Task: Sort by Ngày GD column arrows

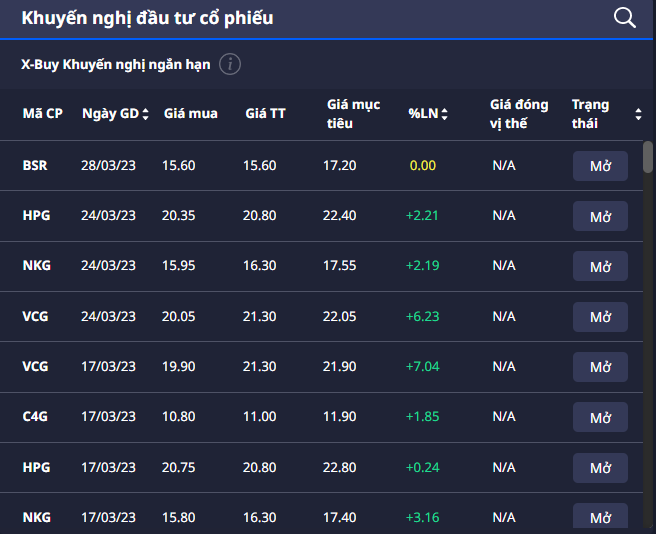Action: pos(146,114)
